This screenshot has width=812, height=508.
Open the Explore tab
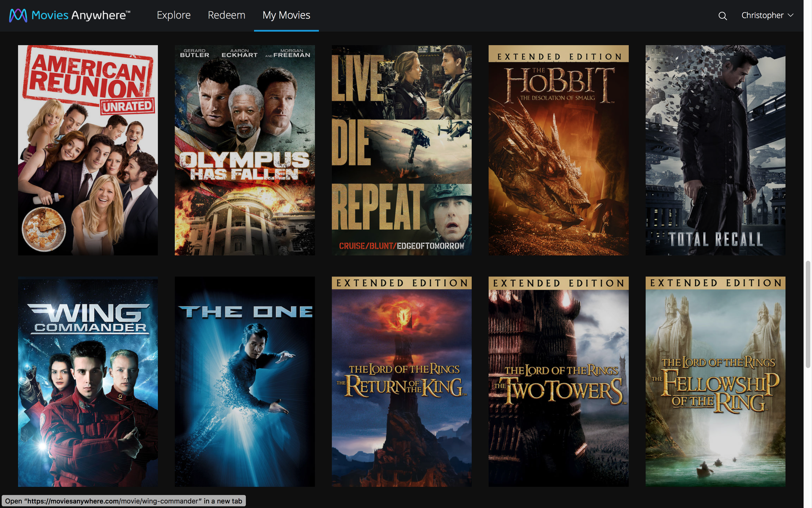point(173,15)
